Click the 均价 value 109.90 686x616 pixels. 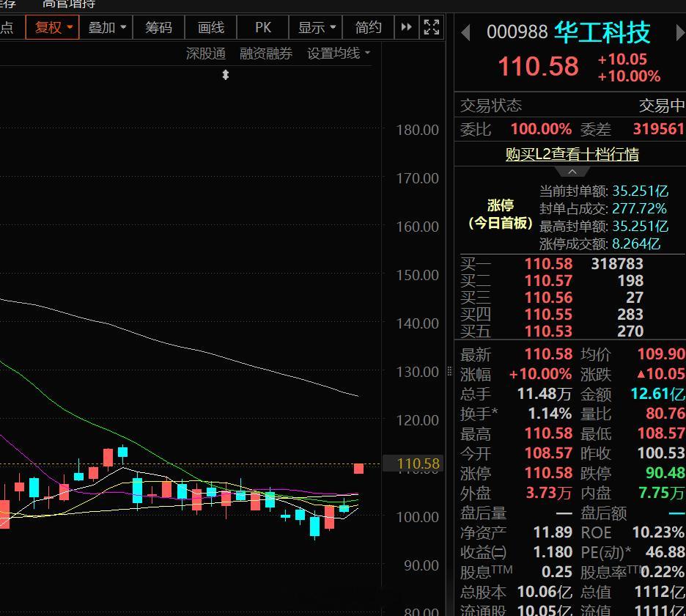click(x=661, y=353)
